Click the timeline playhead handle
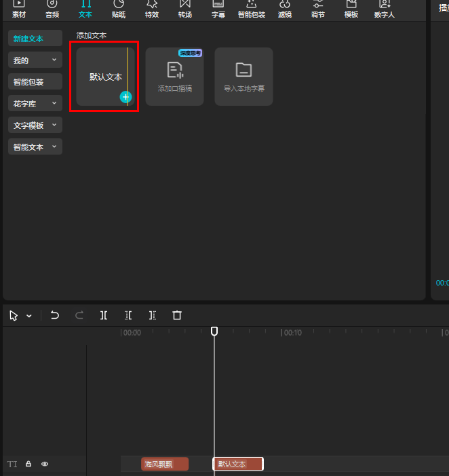Viewport: 449px width, 476px height. (214, 331)
